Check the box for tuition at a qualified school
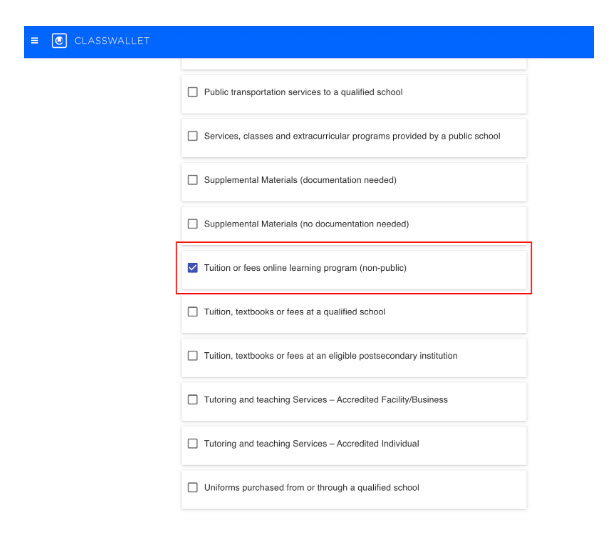This screenshot has width=609, height=535. (x=193, y=312)
